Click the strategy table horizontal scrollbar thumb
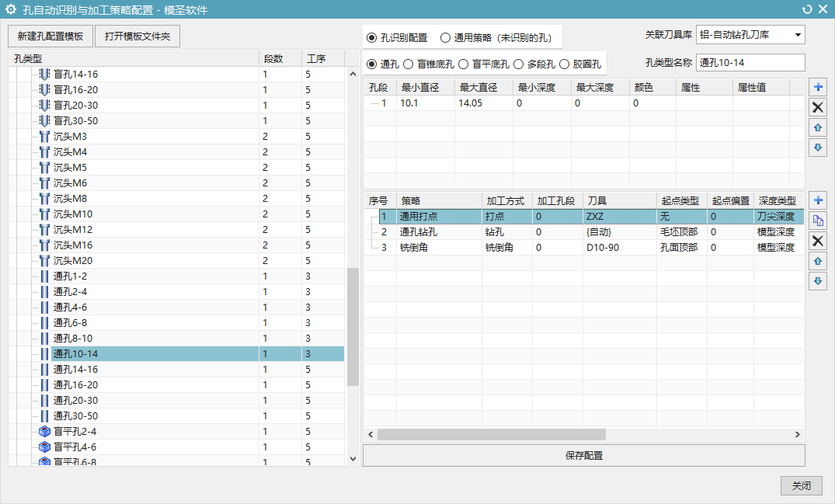 pyautogui.click(x=492, y=434)
